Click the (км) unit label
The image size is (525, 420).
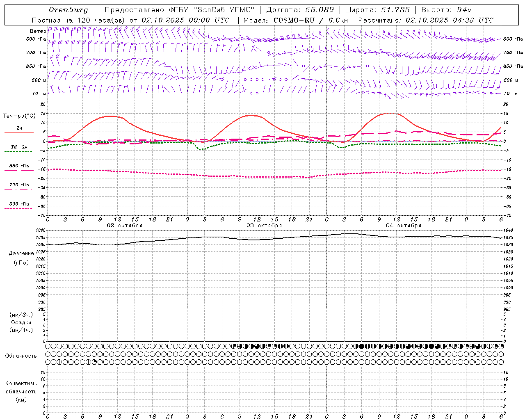point(21,399)
